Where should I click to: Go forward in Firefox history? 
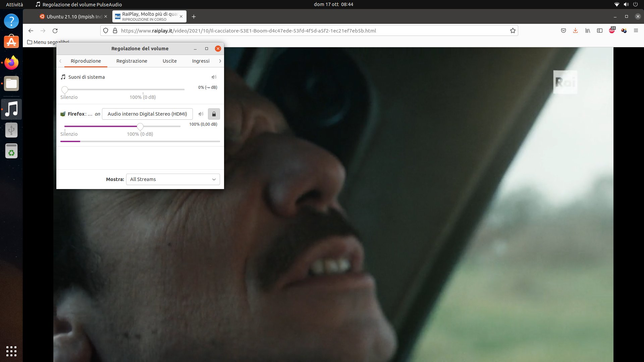click(43, 31)
